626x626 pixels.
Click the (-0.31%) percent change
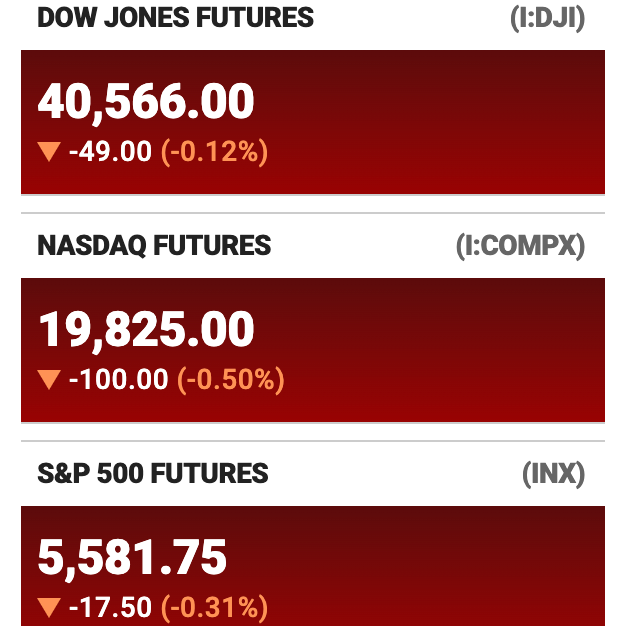[214, 608]
